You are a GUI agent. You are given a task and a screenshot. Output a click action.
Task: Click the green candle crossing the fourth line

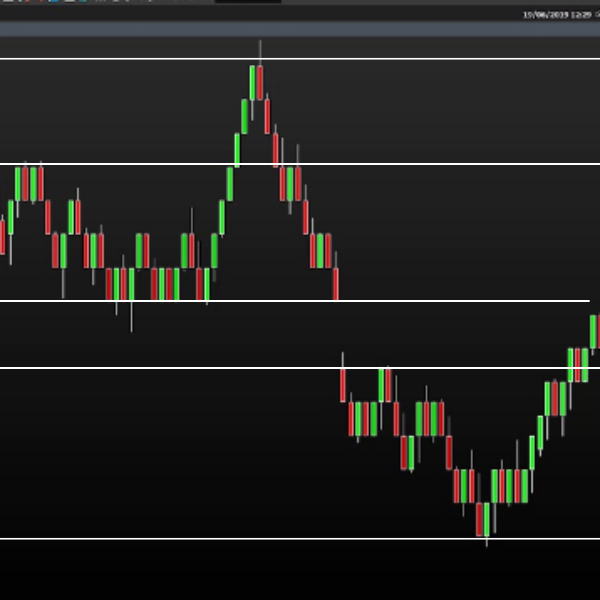pos(572,365)
